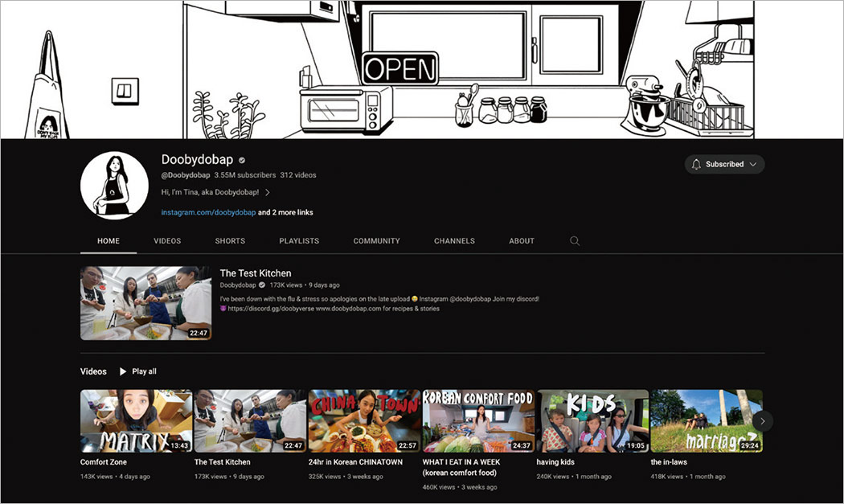The height and width of the screenshot is (504, 844).
Task: Click '325K views • 3 weeks ago' text
Action: click(346, 477)
